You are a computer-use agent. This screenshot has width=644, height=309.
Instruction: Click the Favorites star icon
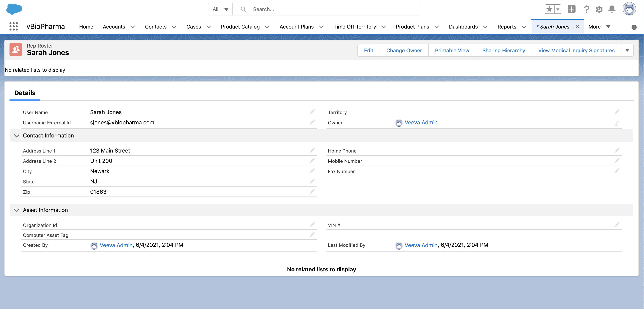(549, 9)
